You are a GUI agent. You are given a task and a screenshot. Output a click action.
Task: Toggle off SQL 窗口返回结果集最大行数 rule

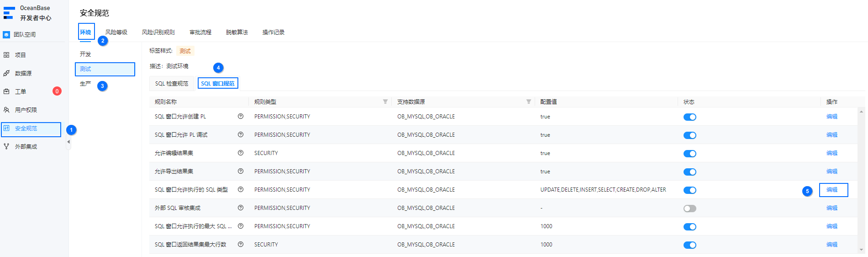pyautogui.click(x=689, y=245)
